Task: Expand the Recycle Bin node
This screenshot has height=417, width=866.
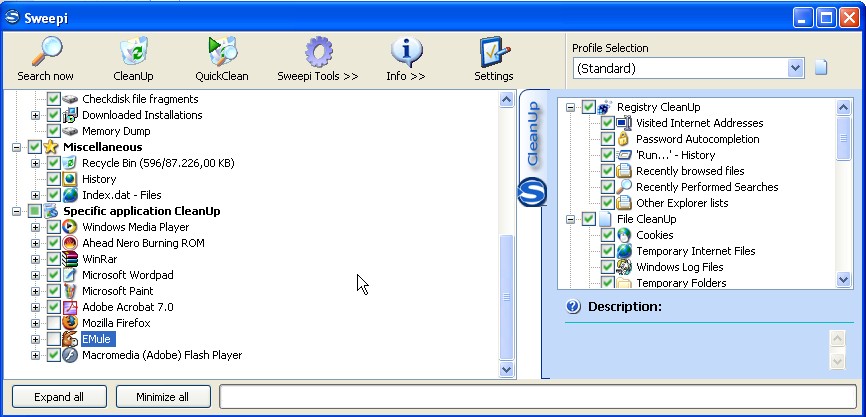Action: (x=35, y=163)
